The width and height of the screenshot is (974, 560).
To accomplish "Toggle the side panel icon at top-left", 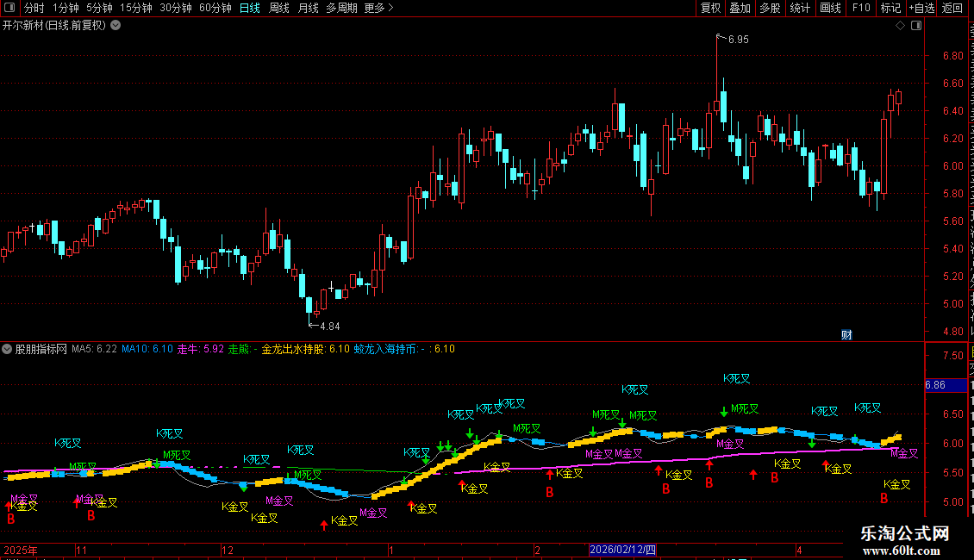I will [9, 8].
